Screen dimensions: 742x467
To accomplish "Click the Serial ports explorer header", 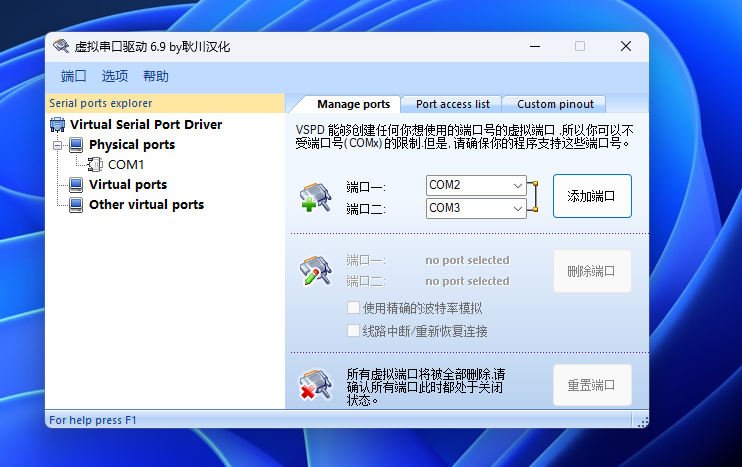I will pyautogui.click(x=165, y=103).
